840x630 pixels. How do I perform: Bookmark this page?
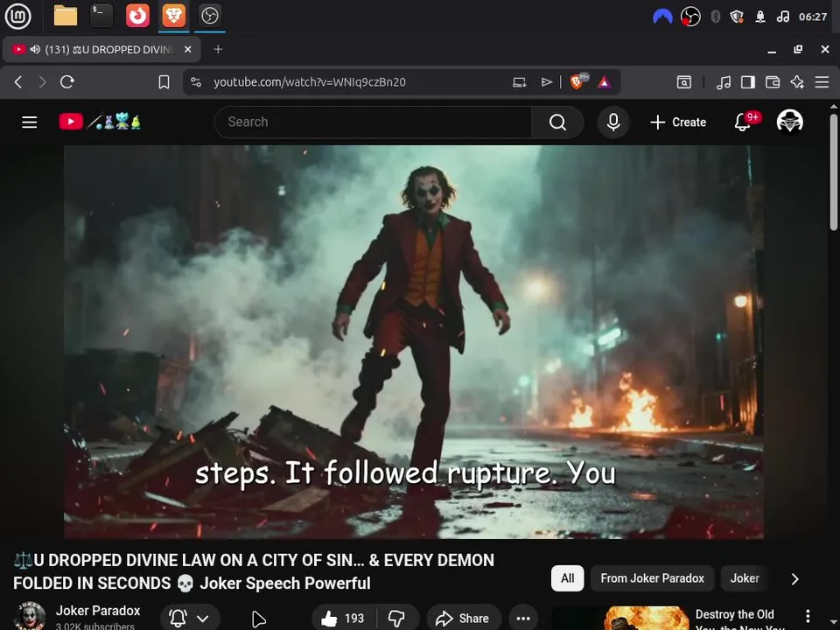[164, 82]
